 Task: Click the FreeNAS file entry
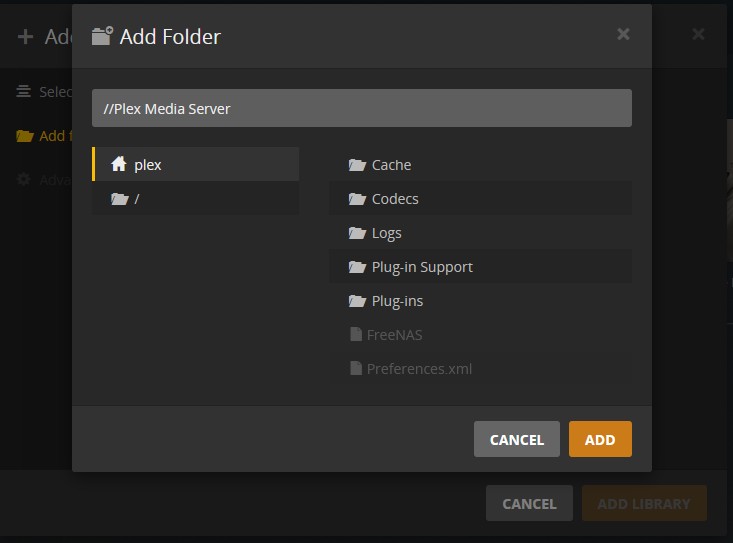(x=481, y=335)
